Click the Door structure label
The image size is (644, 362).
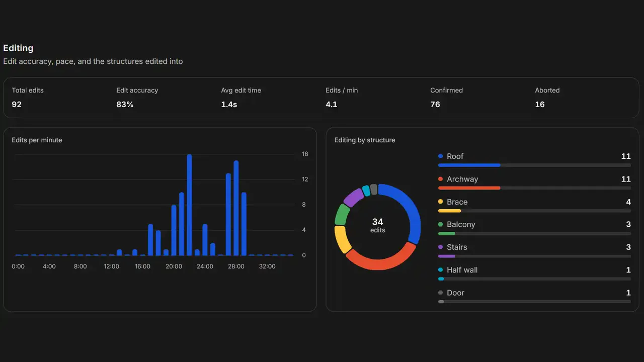point(455,293)
